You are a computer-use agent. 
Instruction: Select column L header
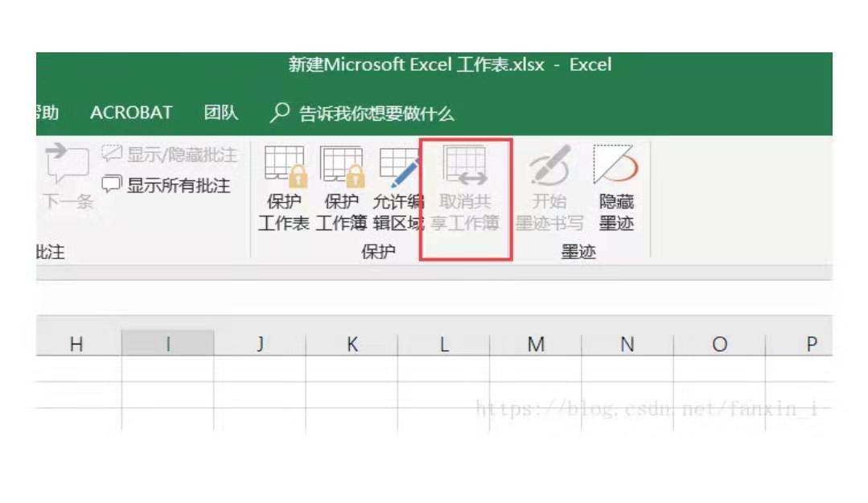(x=443, y=344)
